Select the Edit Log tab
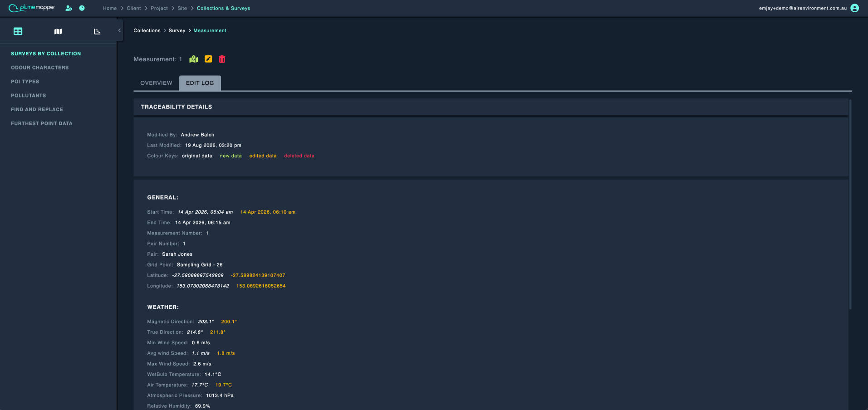868x410 pixels. tap(200, 83)
